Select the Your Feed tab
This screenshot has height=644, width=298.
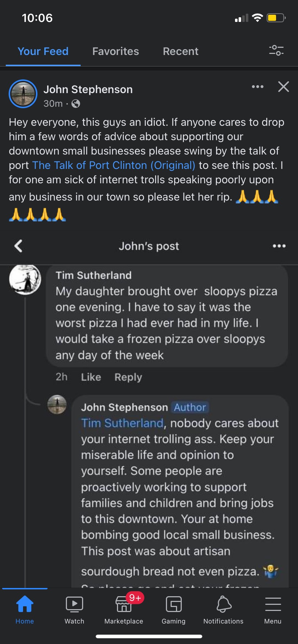pos(43,51)
